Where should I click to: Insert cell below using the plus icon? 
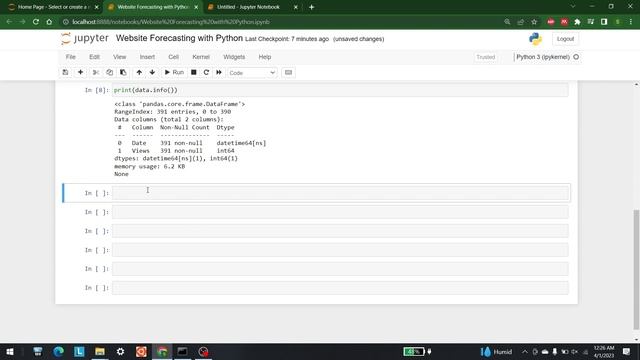(x=80, y=72)
